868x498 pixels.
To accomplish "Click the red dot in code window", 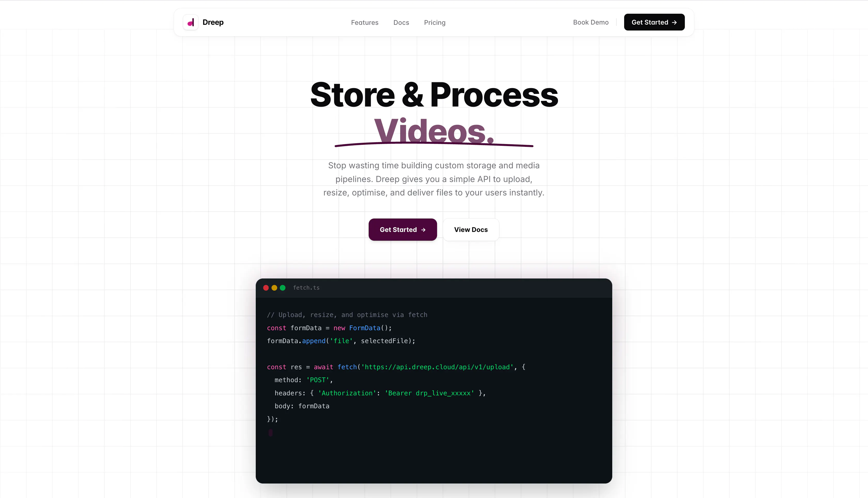I will tap(266, 288).
